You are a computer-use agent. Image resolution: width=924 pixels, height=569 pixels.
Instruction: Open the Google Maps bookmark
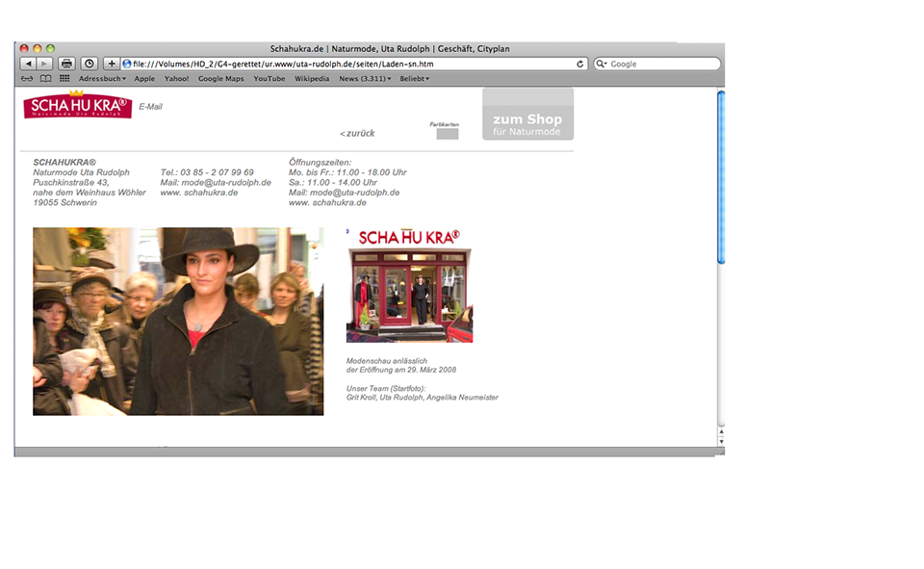(x=220, y=79)
